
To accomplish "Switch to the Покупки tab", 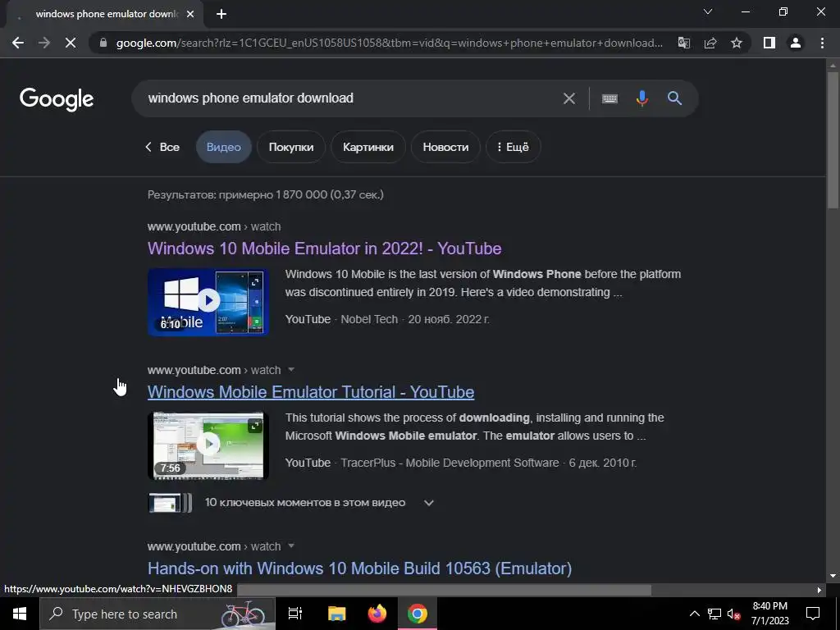I will point(291,147).
